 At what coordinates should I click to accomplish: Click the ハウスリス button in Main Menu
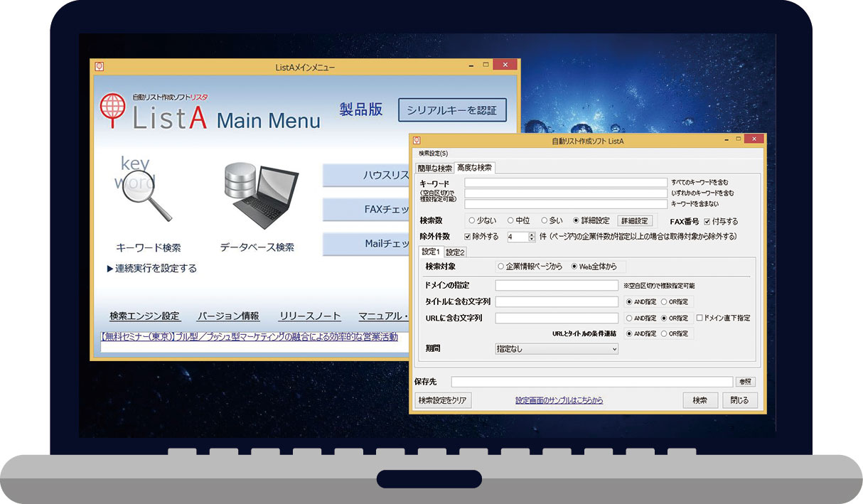366,176
